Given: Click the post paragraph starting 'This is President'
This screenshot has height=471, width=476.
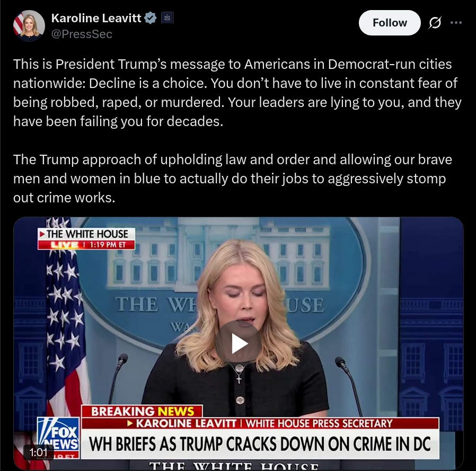Looking at the screenshot, I should [x=237, y=93].
